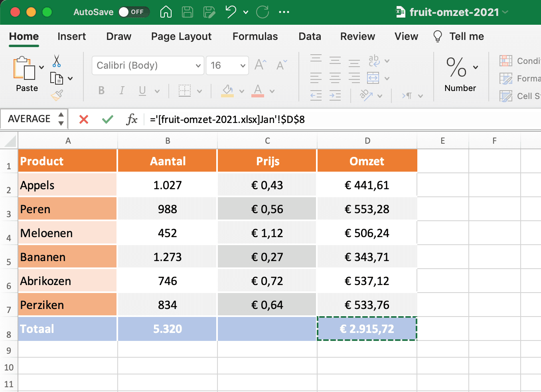
Task: Cancel formula entry with the red X
Action: pyautogui.click(x=83, y=119)
